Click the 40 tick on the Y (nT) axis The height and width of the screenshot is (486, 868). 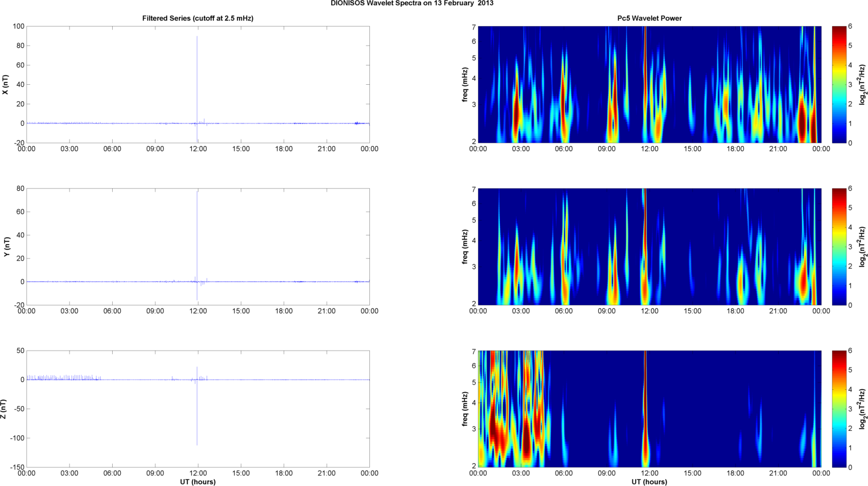click(20, 235)
